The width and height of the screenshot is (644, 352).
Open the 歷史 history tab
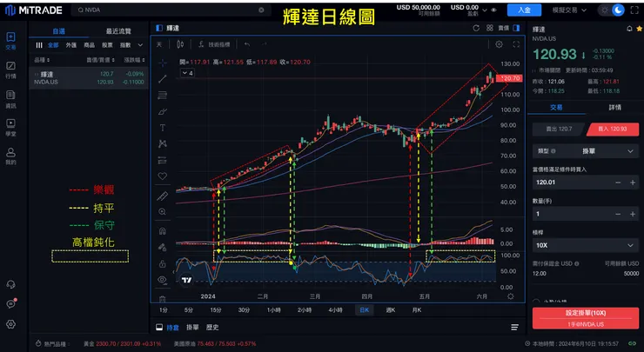coord(212,328)
